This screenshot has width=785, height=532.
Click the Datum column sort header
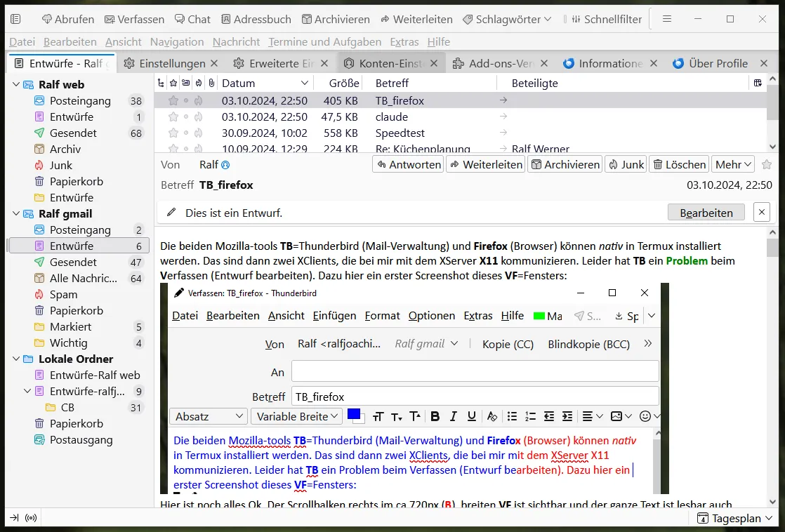(265, 83)
